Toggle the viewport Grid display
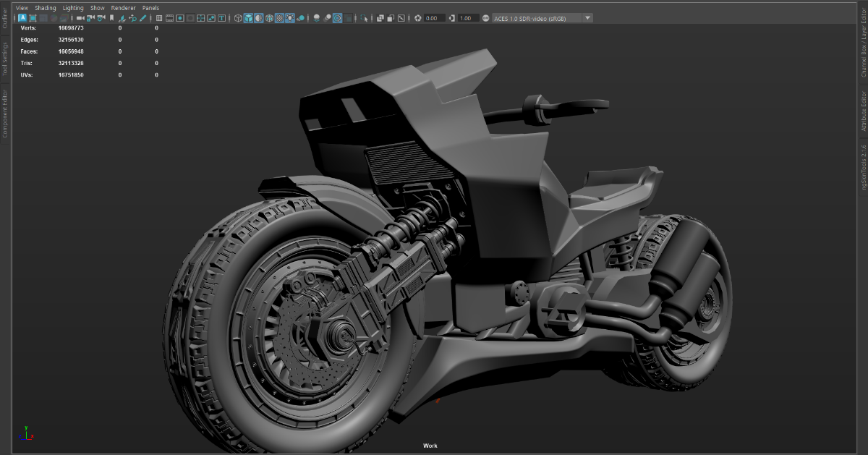This screenshot has width=868, height=455. [159, 18]
